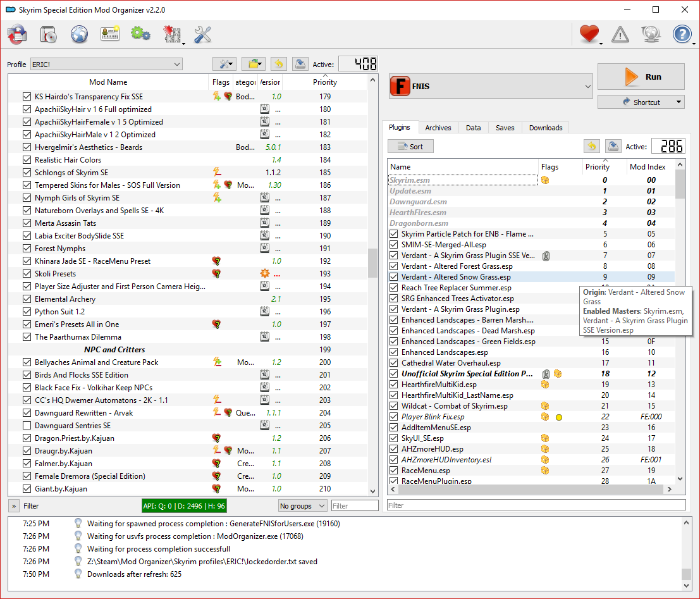This screenshot has width=700, height=599.
Task: Open the Endorse heart dropdown arrow
Action: point(601,44)
